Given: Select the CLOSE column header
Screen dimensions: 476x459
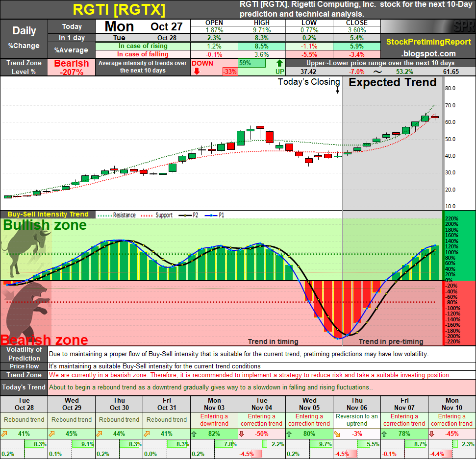Looking at the screenshot, I should [357, 23].
